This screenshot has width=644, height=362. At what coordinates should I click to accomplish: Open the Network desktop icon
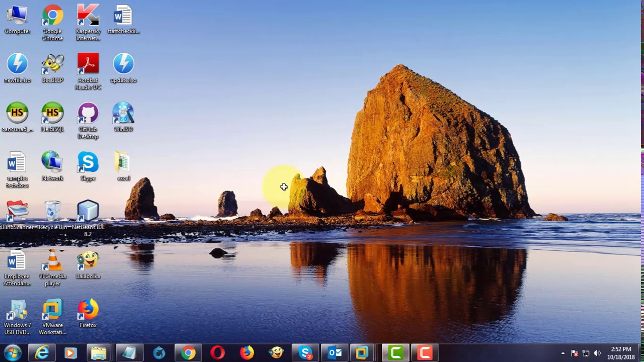[x=52, y=166]
